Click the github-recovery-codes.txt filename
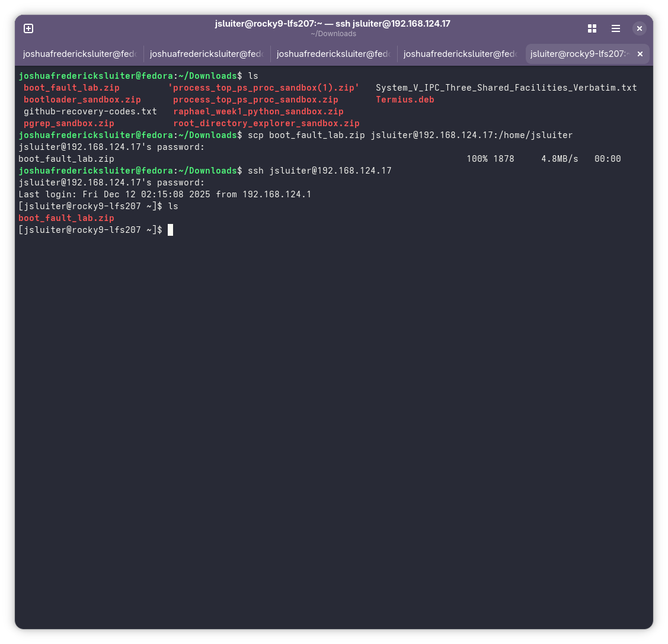 [x=90, y=111]
